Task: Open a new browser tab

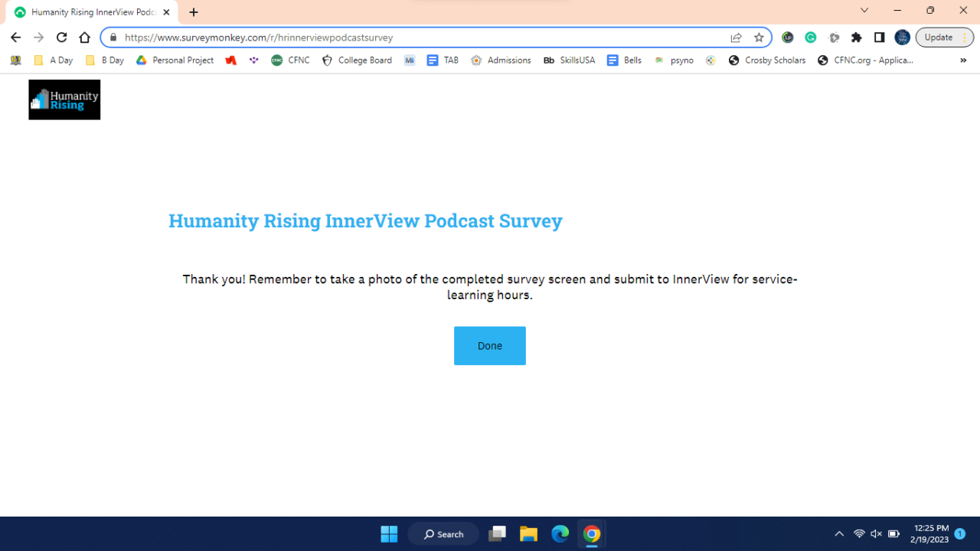Action: (194, 12)
